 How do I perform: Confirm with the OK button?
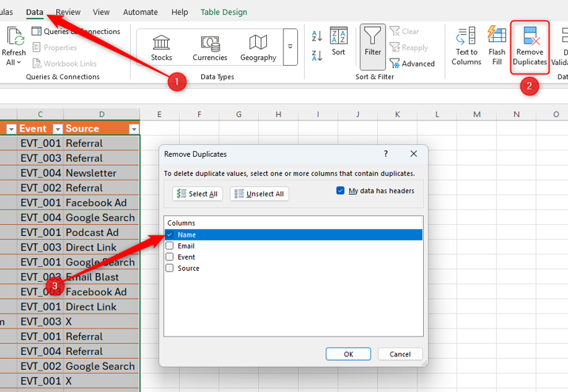point(348,354)
